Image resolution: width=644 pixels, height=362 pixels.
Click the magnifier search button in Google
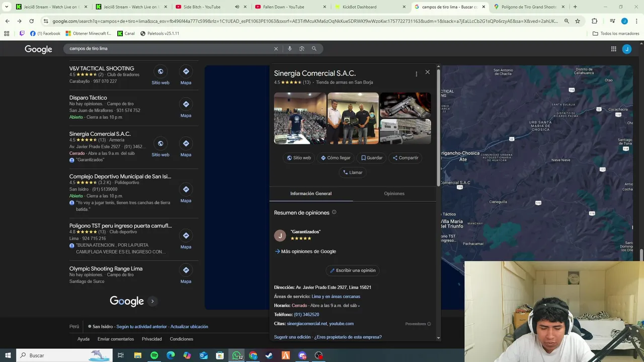coord(314,49)
